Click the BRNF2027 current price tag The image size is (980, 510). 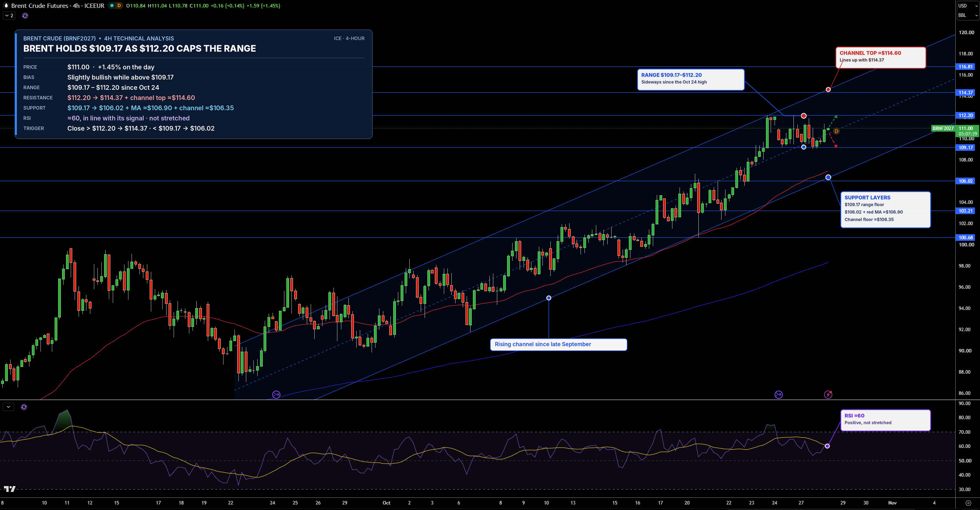(x=943, y=128)
